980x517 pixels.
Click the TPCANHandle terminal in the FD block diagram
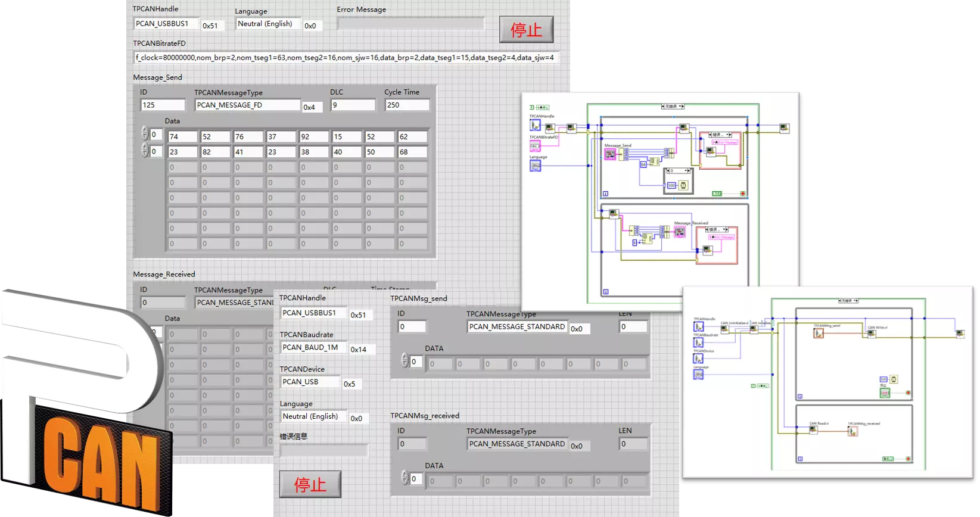pos(535,125)
